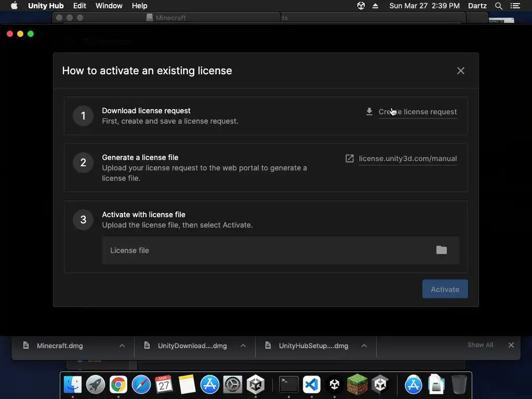Close the downloads bar with the X
Screen dimensions: 532x399
click(511, 345)
